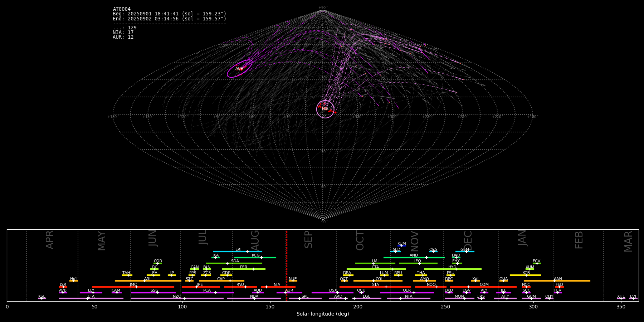This screenshot has width=644, height=322.
Task: Click the pink XHE bar near March
Action: click(621, 298)
